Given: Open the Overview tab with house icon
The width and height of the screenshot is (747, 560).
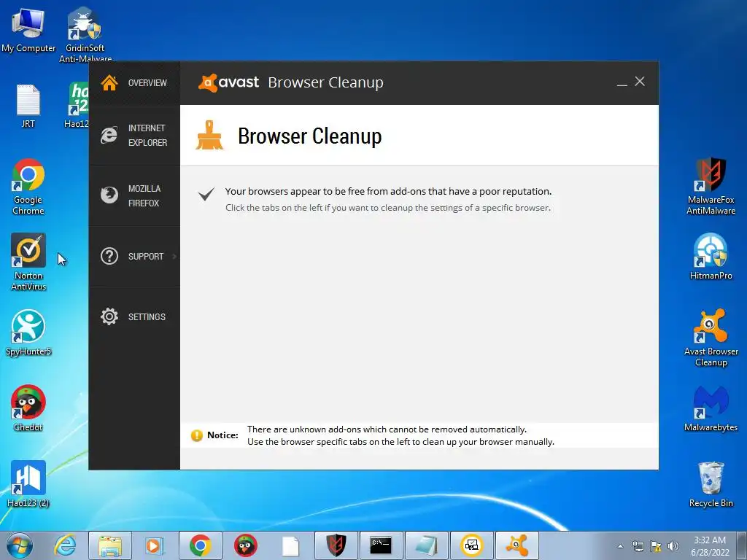Looking at the screenshot, I should click(x=134, y=83).
